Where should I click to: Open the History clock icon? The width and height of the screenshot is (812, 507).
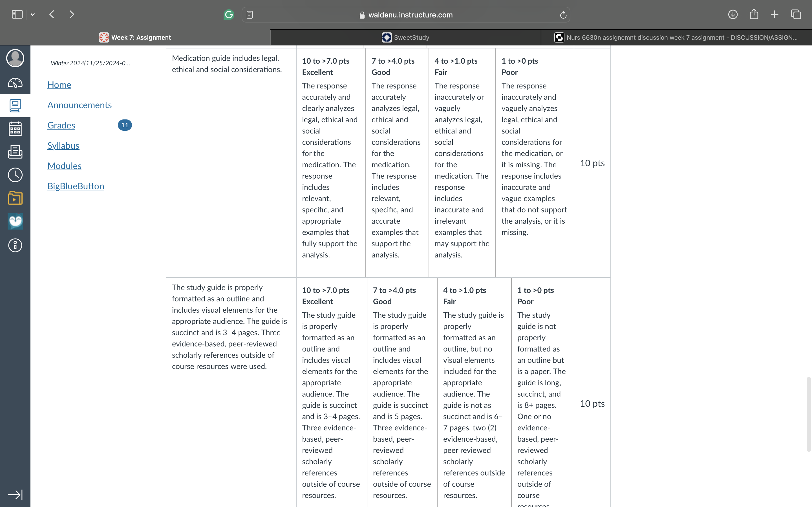(15, 175)
